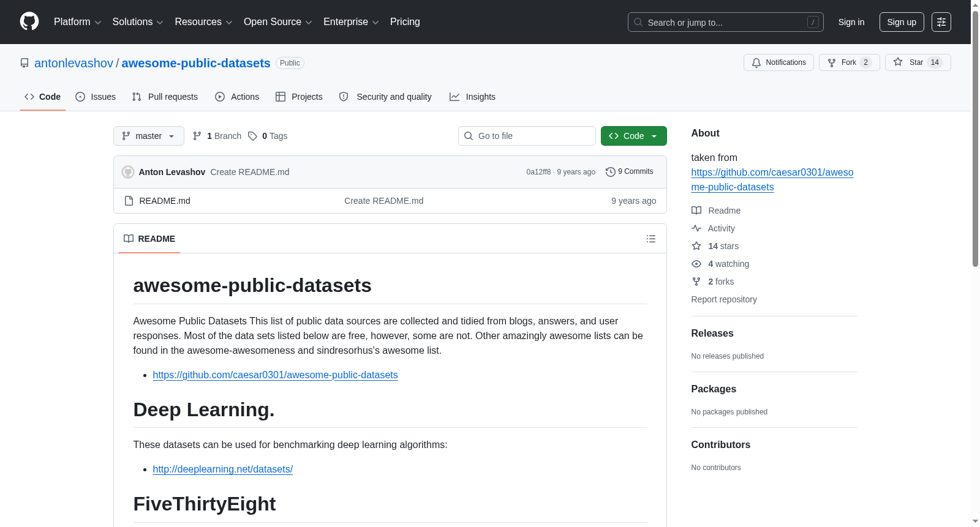Expand the Enterprise menu
The height and width of the screenshot is (527, 980).
pos(351,22)
